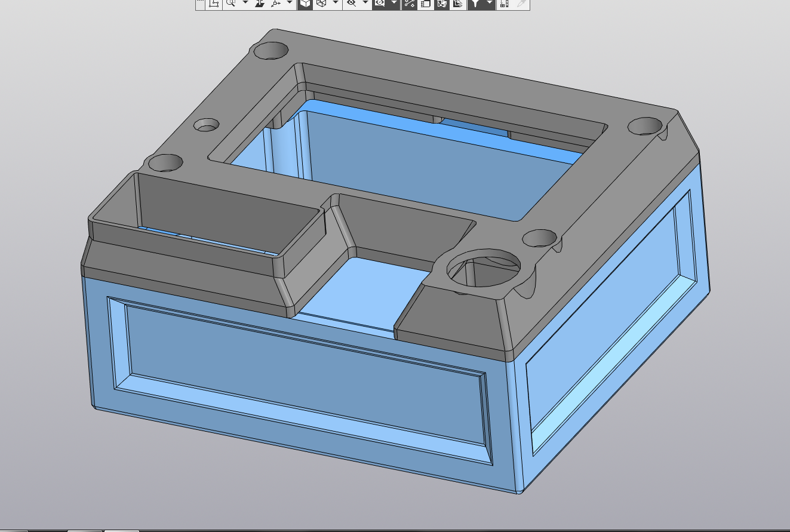Click the crossed-out eye hide icon
Viewport: 790px width, 532px height.
[x=351, y=4]
